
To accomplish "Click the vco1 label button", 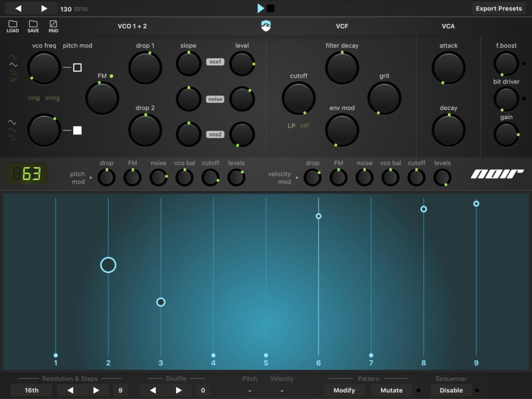I will 215,62.
